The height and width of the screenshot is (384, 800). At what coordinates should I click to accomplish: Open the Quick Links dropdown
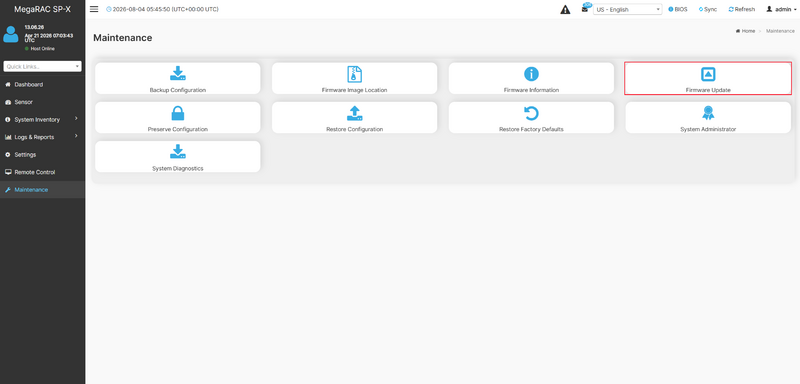tap(42, 66)
